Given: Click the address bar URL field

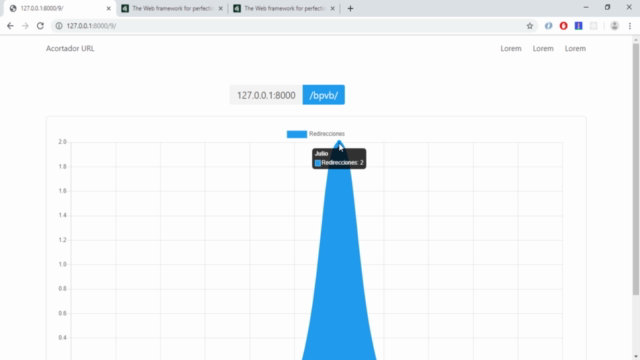Looking at the screenshot, I should click(294, 26).
